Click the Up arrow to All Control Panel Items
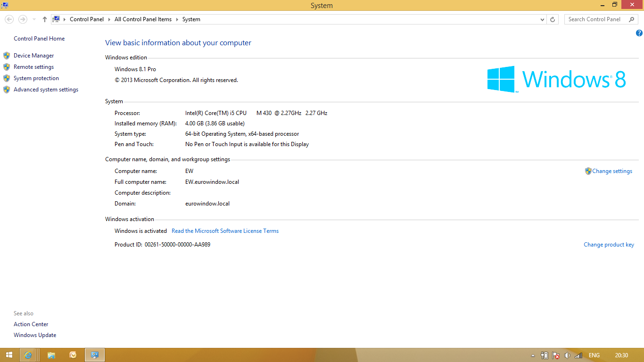644x362 pixels. pos(45,19)
